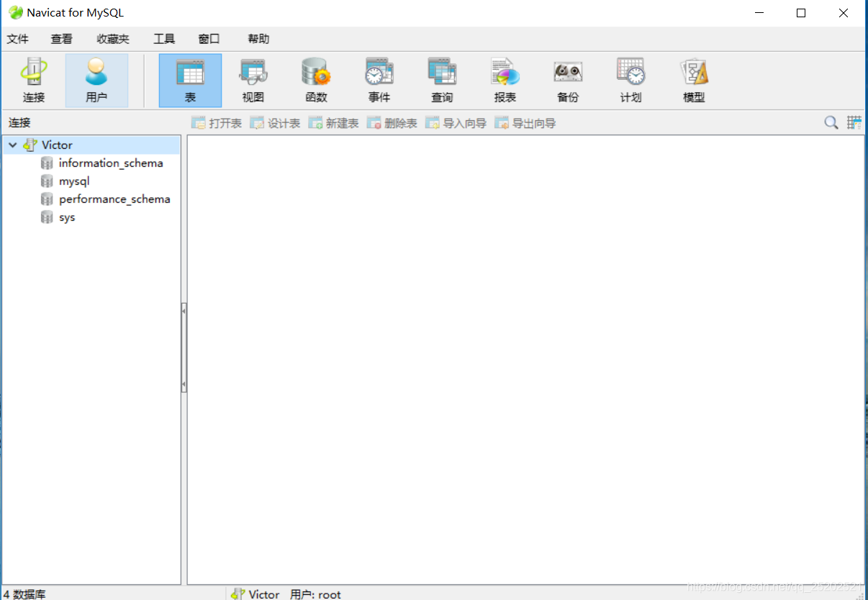
Task: Click the sys database cylinder icon
Action: point(48,217)
